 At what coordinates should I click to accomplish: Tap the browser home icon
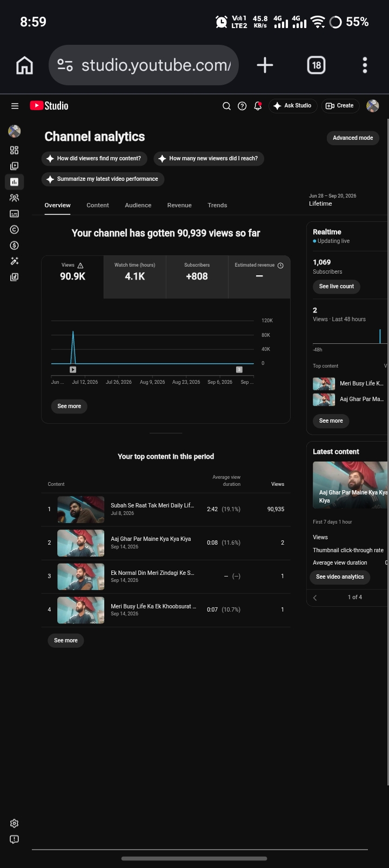25,65
